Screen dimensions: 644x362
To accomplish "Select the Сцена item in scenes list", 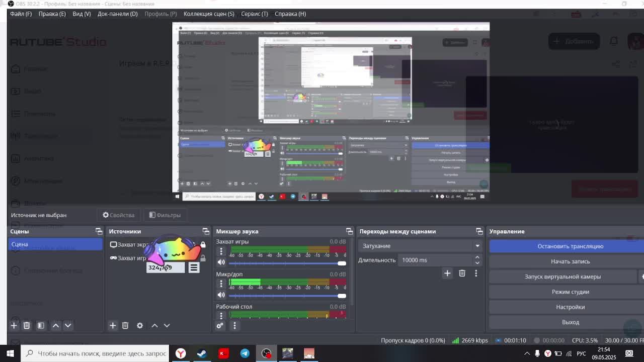I will [55, 244].
